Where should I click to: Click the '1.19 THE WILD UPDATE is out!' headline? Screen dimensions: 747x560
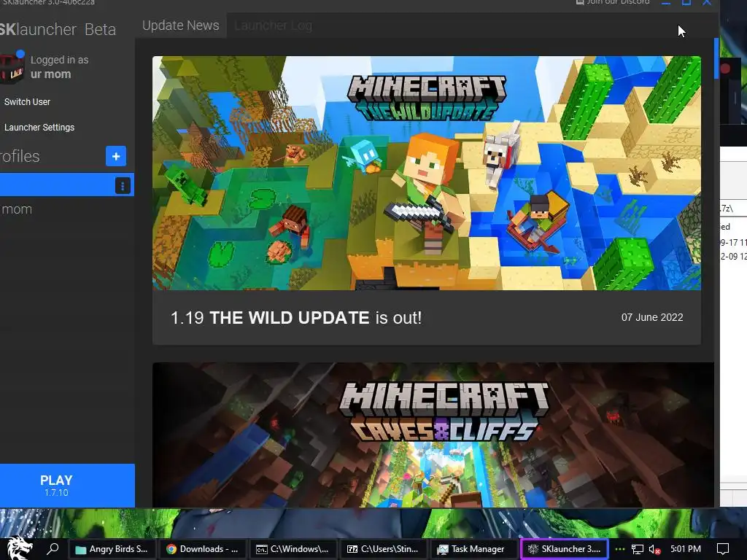pos(296,318)
